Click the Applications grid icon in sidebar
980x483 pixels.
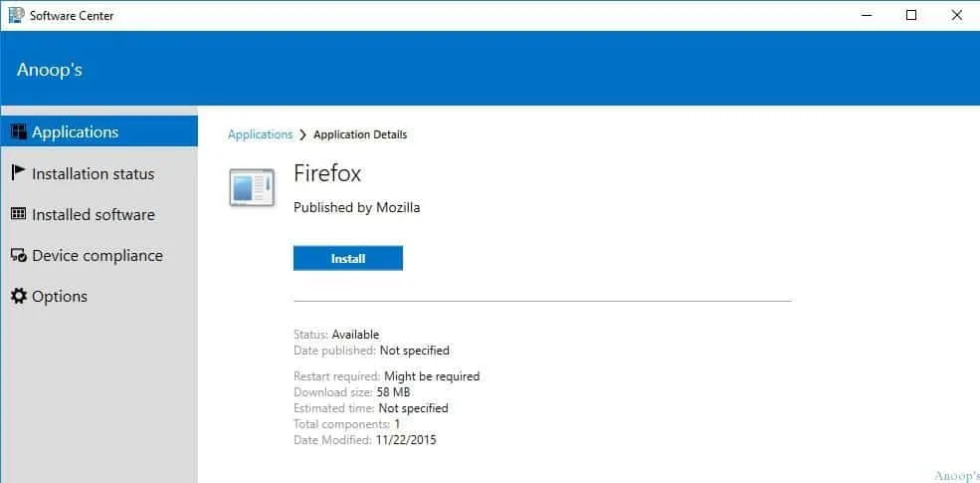click(18, 132)
